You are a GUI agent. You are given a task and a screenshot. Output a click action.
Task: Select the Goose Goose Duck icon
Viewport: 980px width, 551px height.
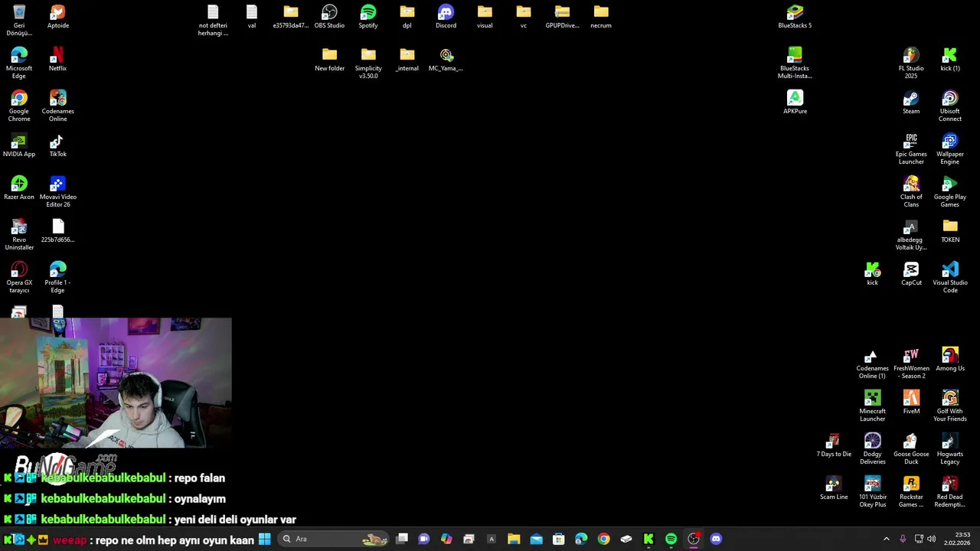pyautogui.click(x=911, y=449)
